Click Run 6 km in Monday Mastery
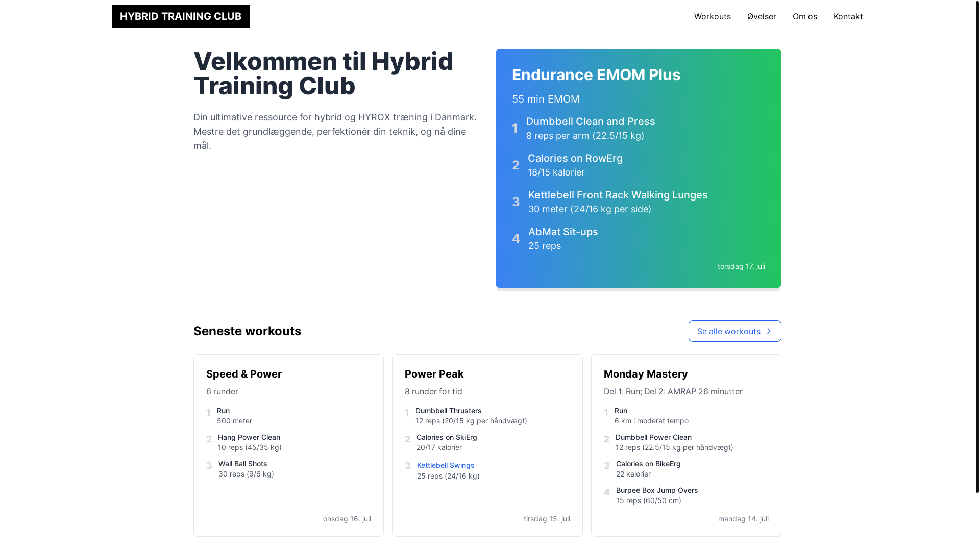 [651, 416]
